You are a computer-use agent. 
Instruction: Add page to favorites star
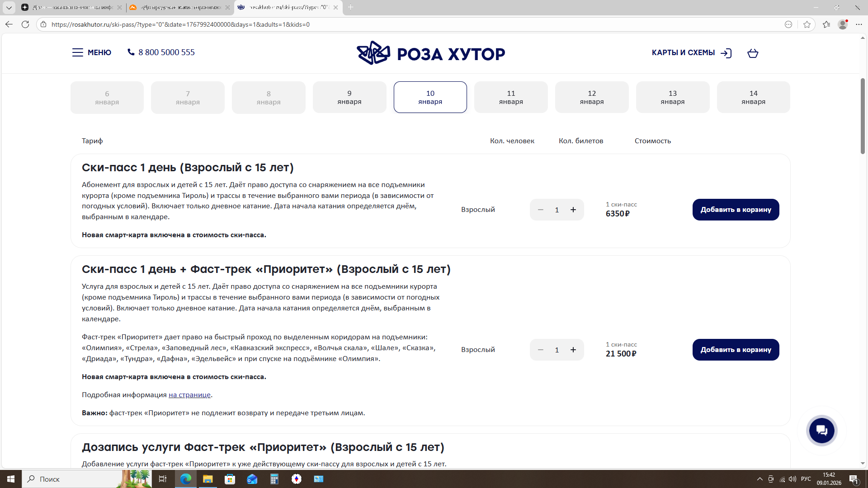pos(807,24)
